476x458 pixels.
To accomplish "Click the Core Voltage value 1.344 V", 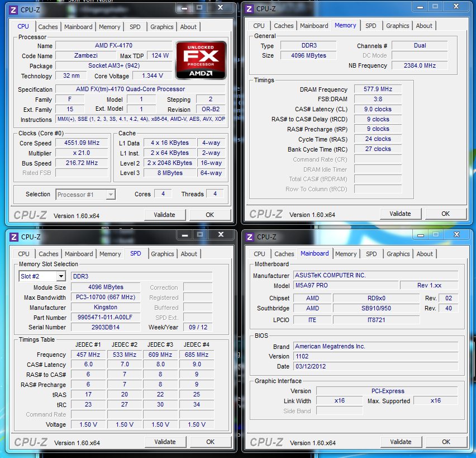I will tap(153, 75).
